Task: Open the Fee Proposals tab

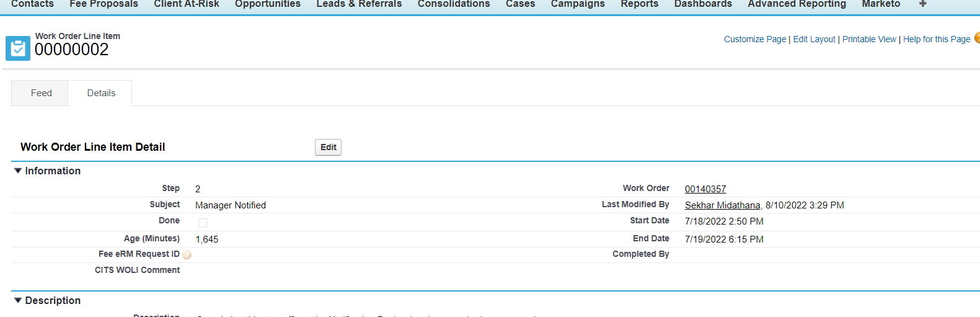Action: [104, 4]
